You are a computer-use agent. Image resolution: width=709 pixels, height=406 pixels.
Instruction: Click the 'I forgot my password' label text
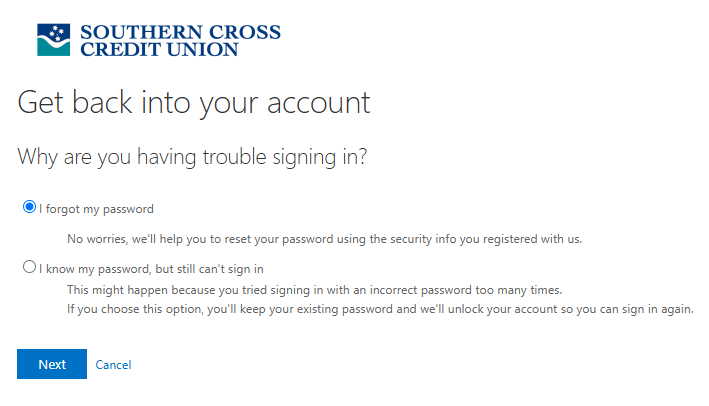point(96,209)
